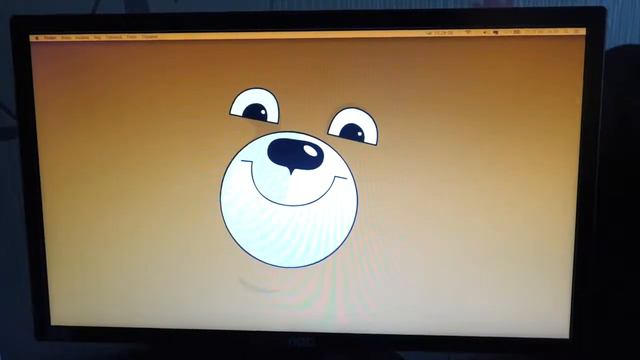Viewport: 640px width, 360px height.
Task: Click the bear's dark nose
Action: (296, 155)
